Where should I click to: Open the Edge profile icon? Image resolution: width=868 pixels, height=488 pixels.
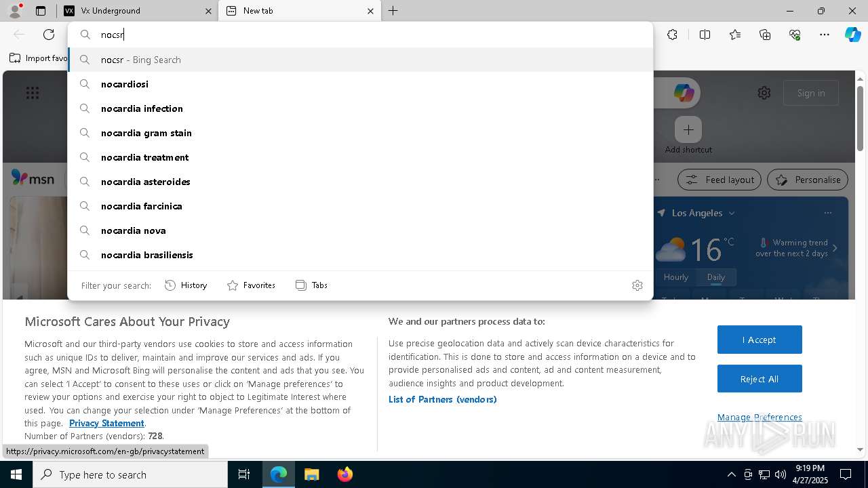point(14,11)
